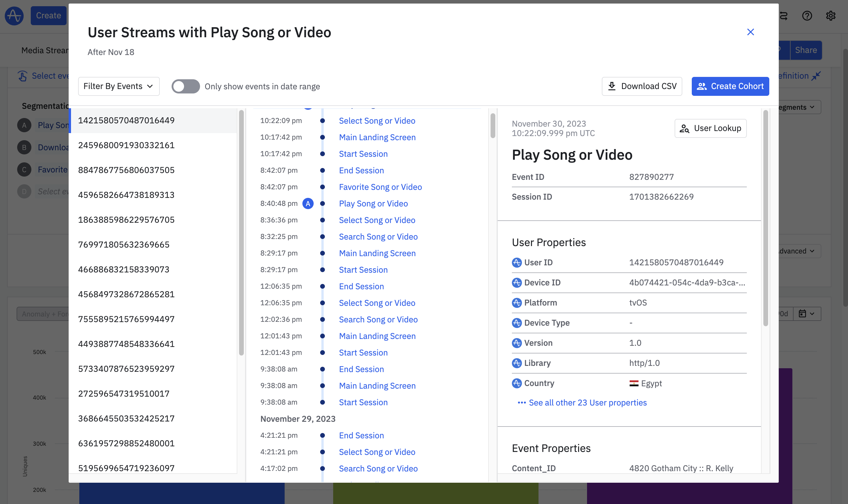Open the settings gear icon
Image resolution: width=848 pixels, height=504 pixels.
(x=831, y=16)
